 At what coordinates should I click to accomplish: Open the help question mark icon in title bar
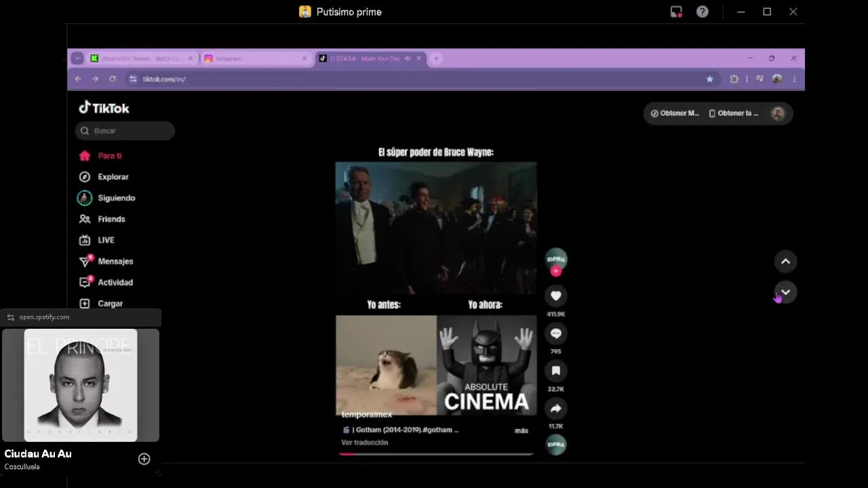[x=703, y=12]
